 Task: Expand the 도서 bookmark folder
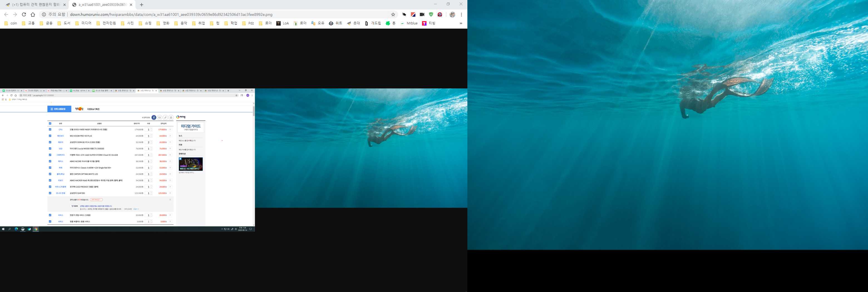[64, 23]
